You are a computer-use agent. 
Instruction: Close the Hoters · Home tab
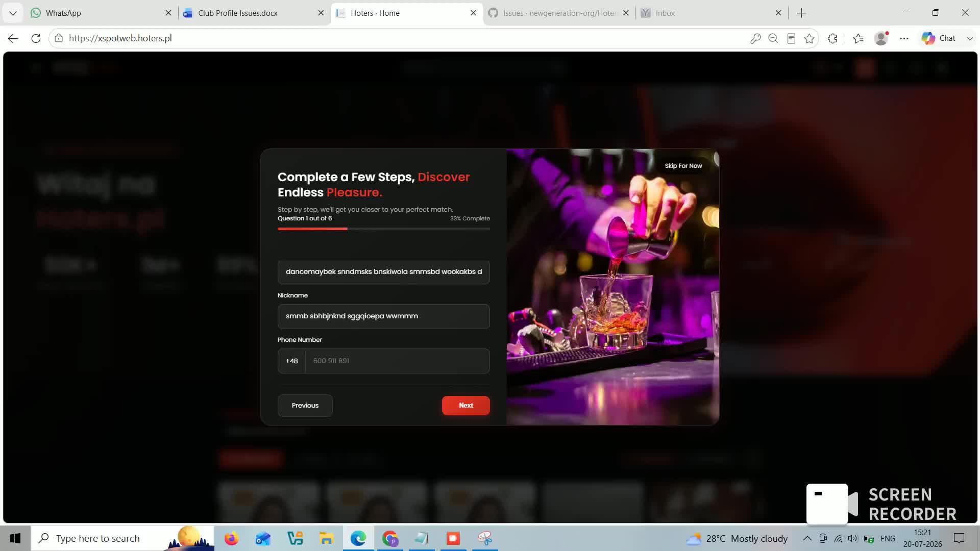(x=474, y=13)
